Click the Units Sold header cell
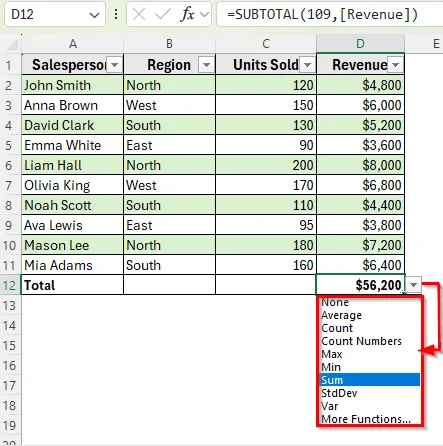The height and width of the screenshot is (446, 443). (x=266, y=64)
